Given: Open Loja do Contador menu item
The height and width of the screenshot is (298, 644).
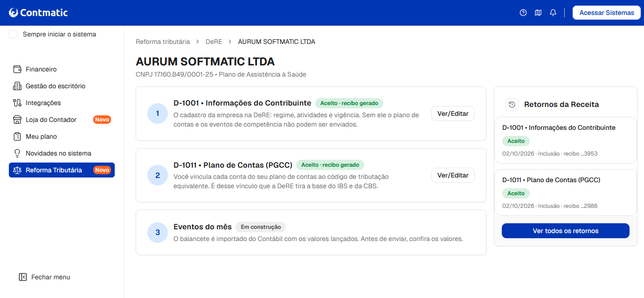Looking at the screenshot, I should click(62, 120).
